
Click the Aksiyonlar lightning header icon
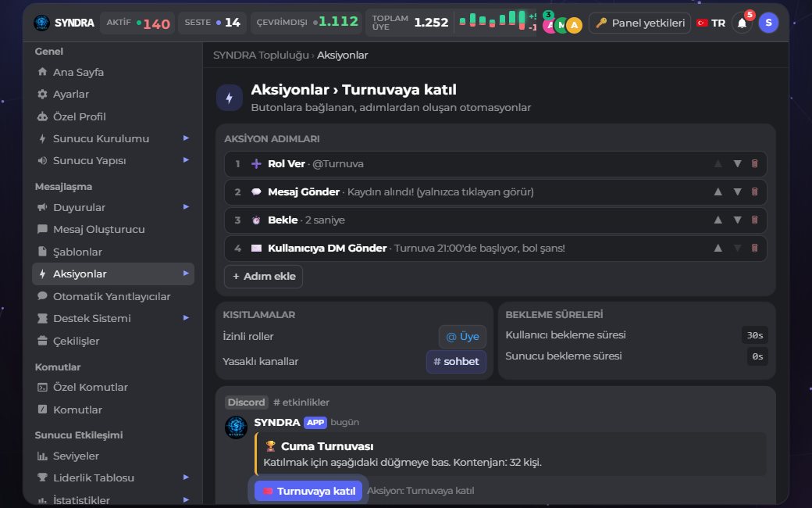230,98
